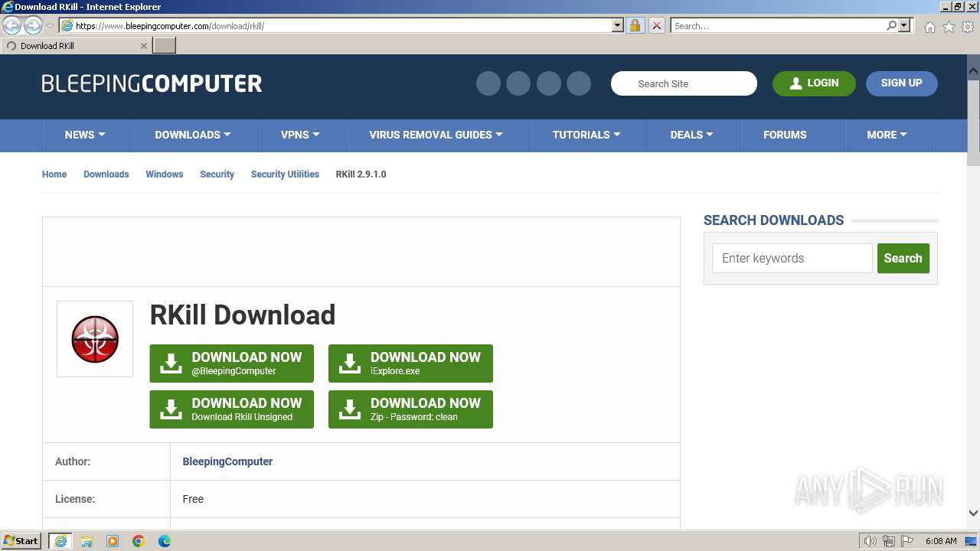The image size is (980, 551).
Task: Expand the DEALS menu
Action: (x=692, y=135)
